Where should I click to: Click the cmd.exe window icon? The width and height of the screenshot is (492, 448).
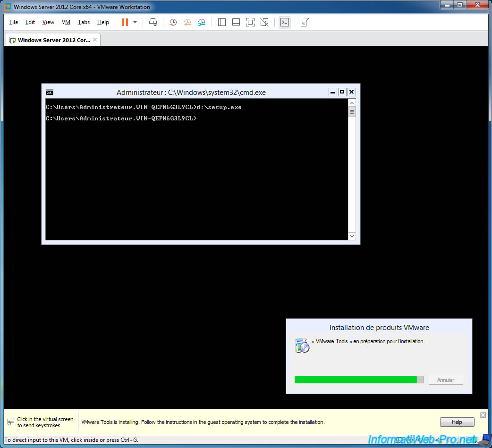(x=50, y=92)
